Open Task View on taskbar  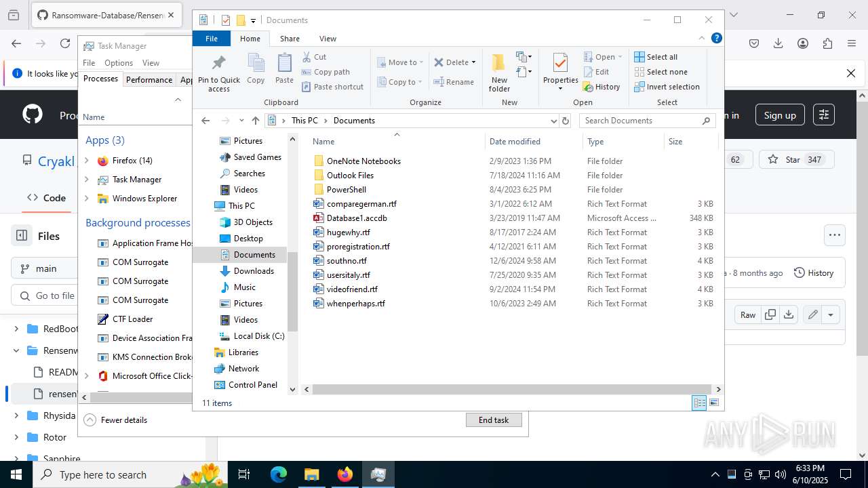tap(245, 474)
